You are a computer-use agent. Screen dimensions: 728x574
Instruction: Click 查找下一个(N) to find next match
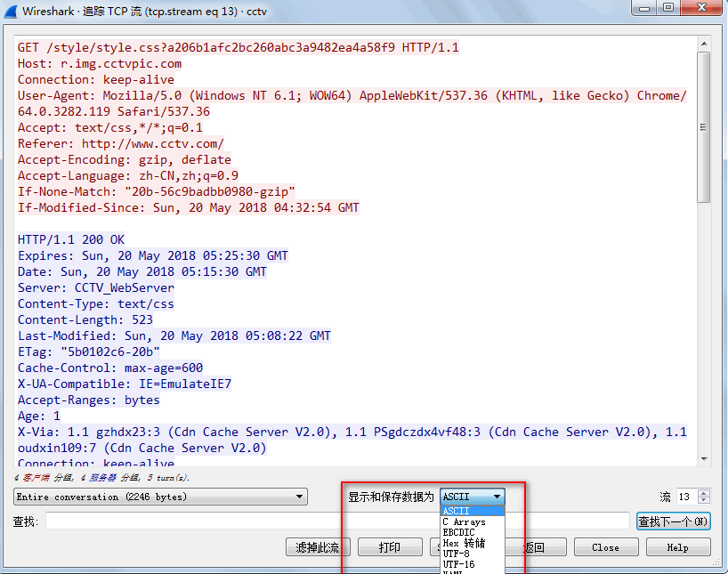pyautogui.click(x=673, y=521)
